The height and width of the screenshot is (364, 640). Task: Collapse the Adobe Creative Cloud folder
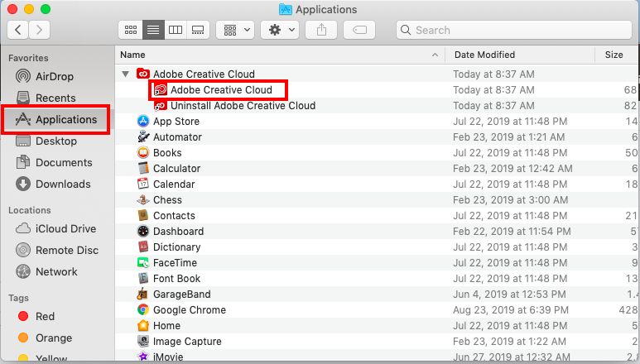tap(125, 74)
